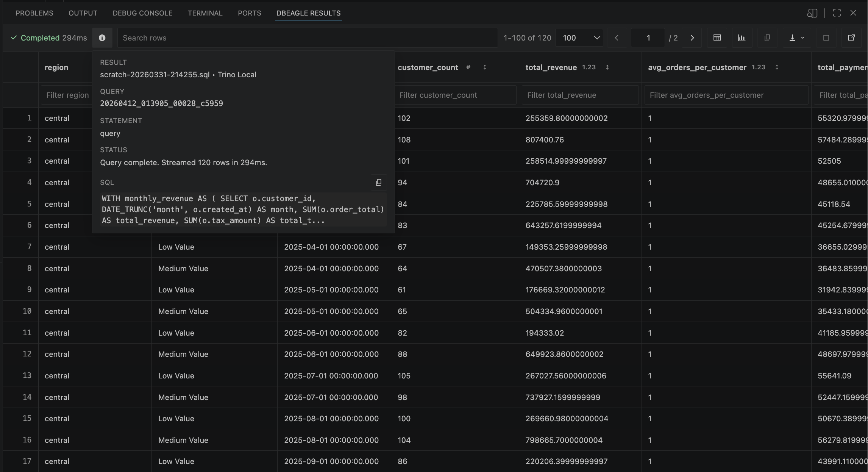The image size is (868, 472).
Task: Expand the download export dropdown
Action: point(802,38)
